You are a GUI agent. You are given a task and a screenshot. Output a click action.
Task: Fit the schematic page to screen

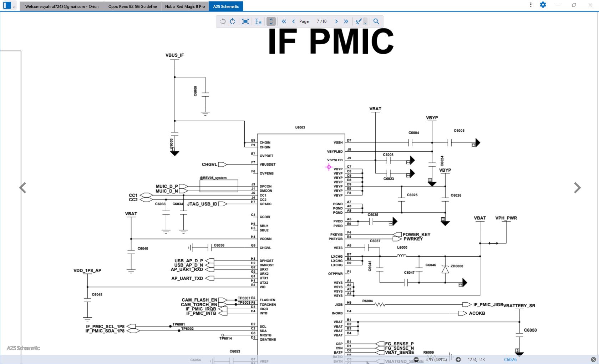245,21
